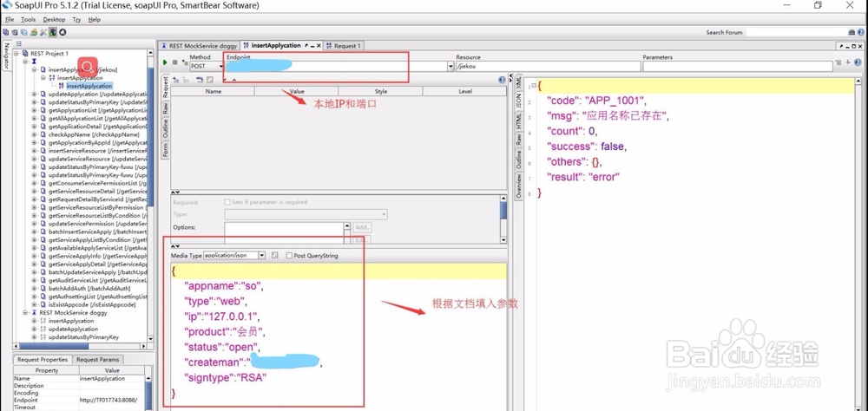Click the icon beside Media Type dropdown
The width and height of the screenshot is (868, 411).
pos(275,256)
